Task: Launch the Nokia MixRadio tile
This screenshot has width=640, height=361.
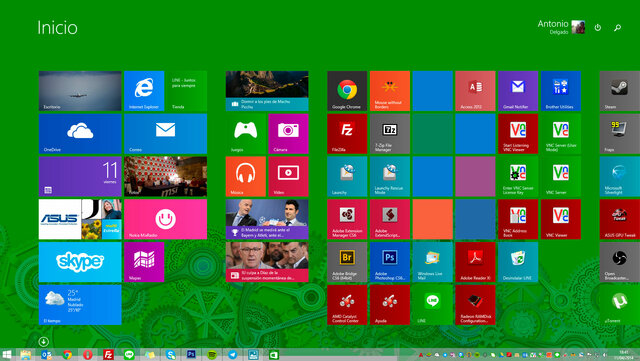Action: point(165,219)
